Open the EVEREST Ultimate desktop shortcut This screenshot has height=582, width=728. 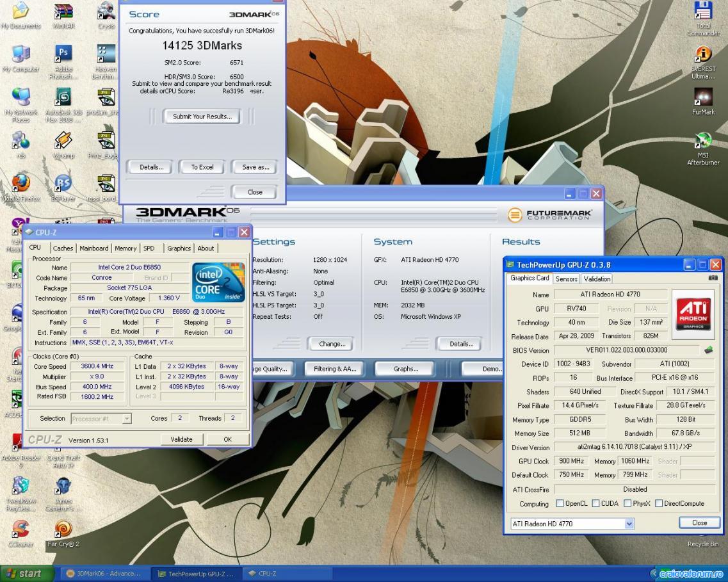[x=703, y=62]
